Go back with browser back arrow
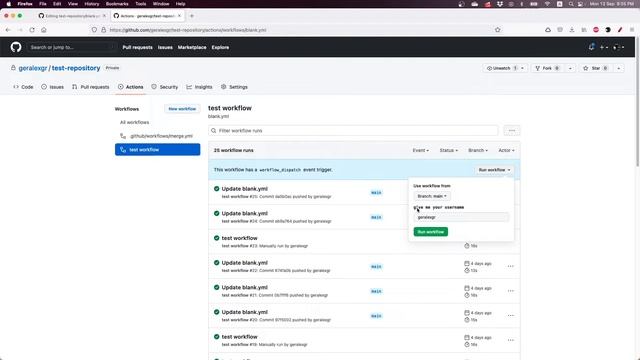This screenshot has width=640, height=360. tap(8, 30)
